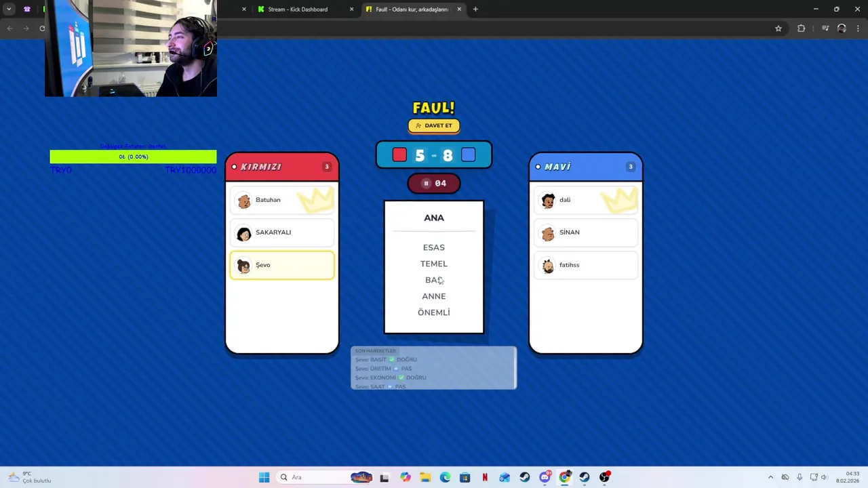The width and height of the screenshot is (868, 488).
Task: Open the browser extensions menu
Action: click(x=802, y=28)
